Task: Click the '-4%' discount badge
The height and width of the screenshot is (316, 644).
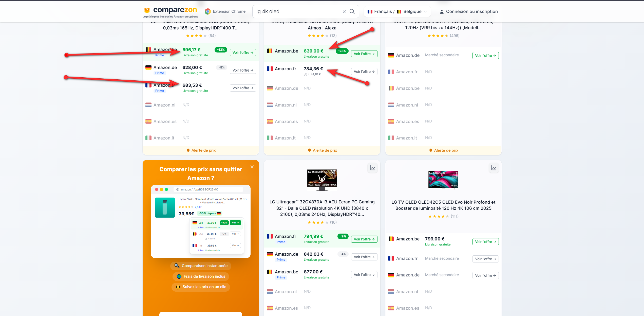Action: tap(343, 254)
